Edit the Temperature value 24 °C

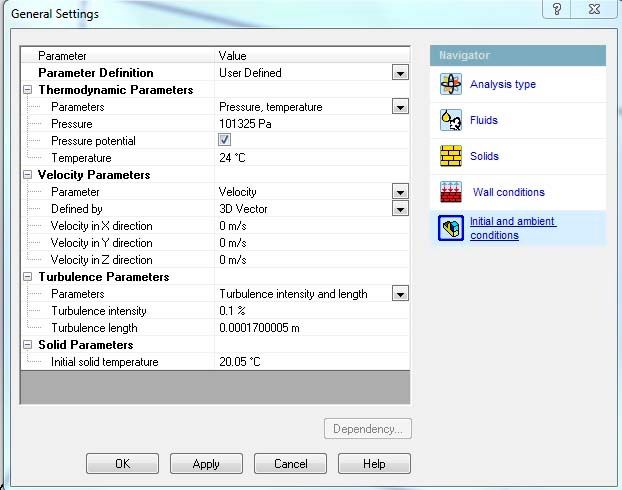[x=312, y=158]
